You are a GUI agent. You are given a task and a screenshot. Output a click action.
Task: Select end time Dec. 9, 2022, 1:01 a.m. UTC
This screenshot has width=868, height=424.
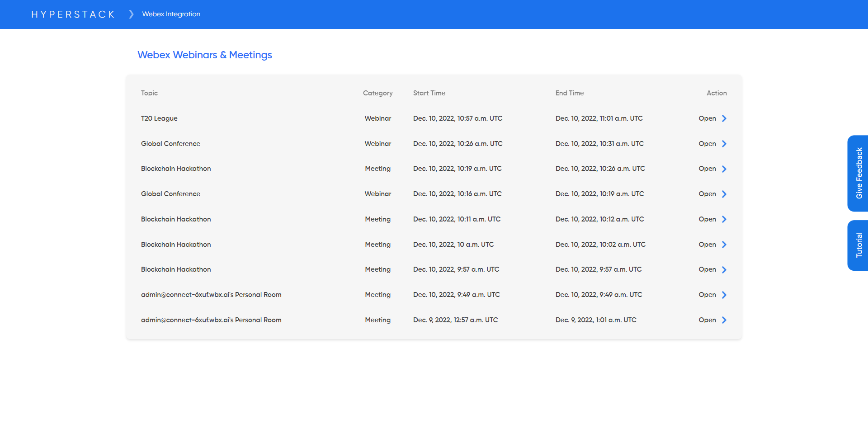pos(596,320)
